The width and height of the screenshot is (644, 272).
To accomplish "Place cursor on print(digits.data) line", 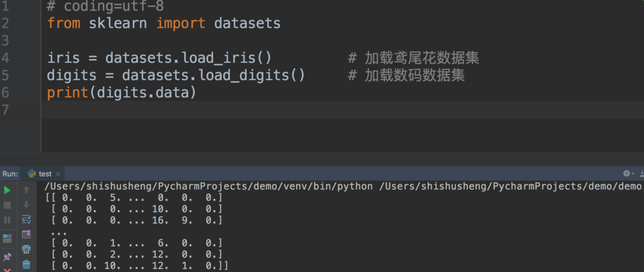I will coord(121,93).
